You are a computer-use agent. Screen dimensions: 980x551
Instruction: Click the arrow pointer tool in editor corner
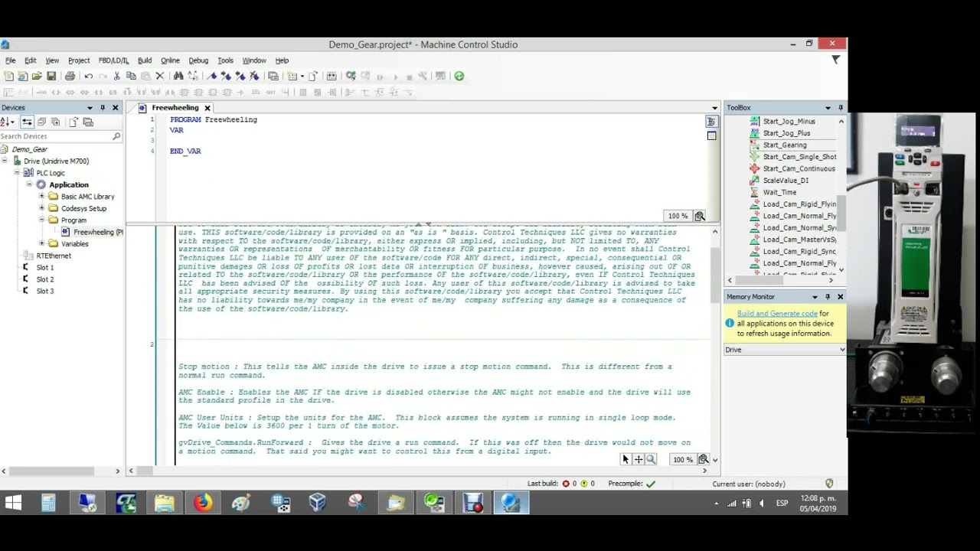[625, 459]
